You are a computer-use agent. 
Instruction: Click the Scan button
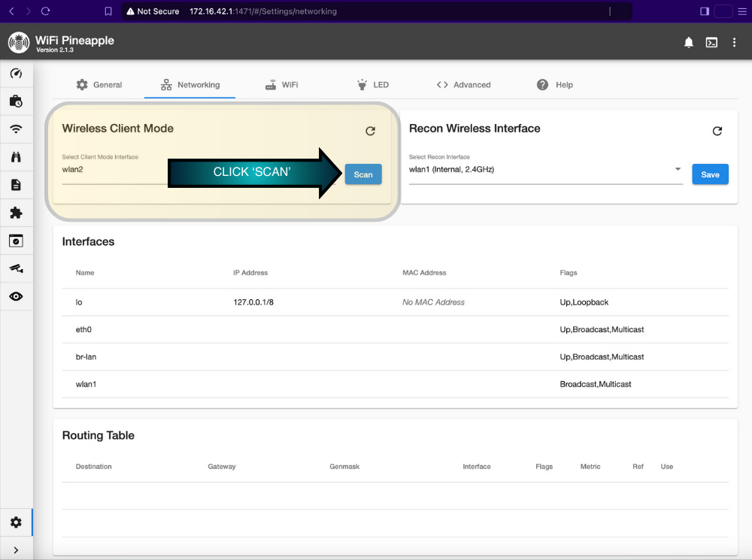pos(362,174)
